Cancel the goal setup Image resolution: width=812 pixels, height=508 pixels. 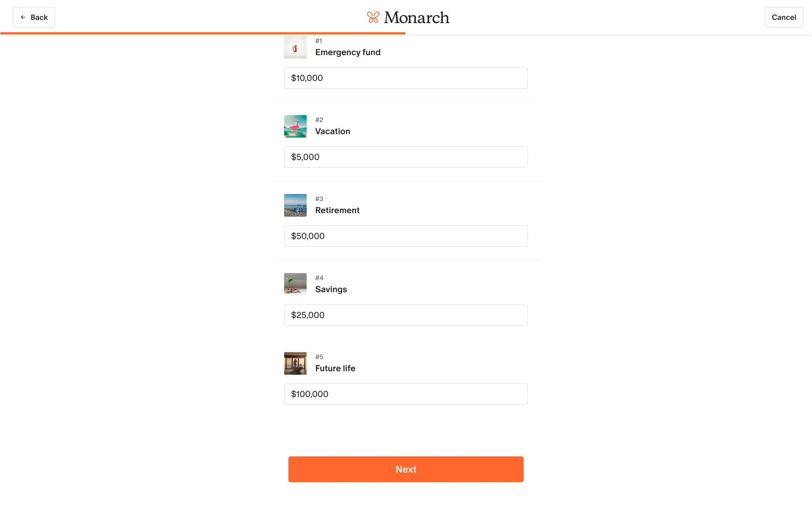tap(783, 17)
